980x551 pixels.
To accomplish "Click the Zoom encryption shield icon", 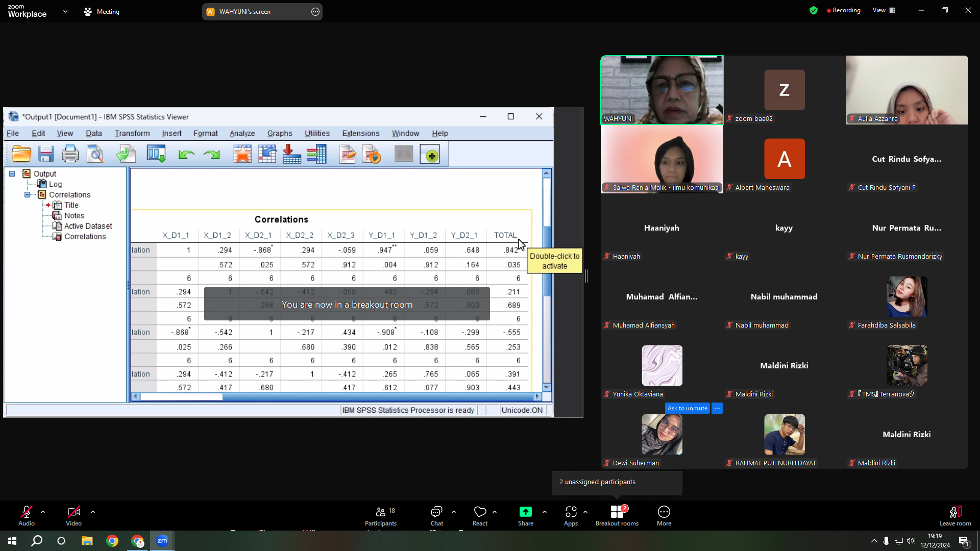I will (x=814, y=10).
